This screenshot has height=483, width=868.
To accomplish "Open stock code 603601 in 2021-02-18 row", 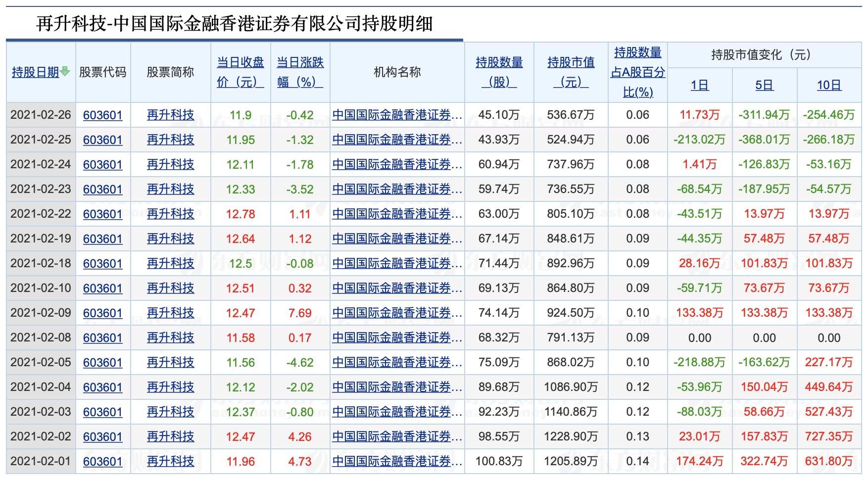I will pyautogui.click(x=102, y=264).
